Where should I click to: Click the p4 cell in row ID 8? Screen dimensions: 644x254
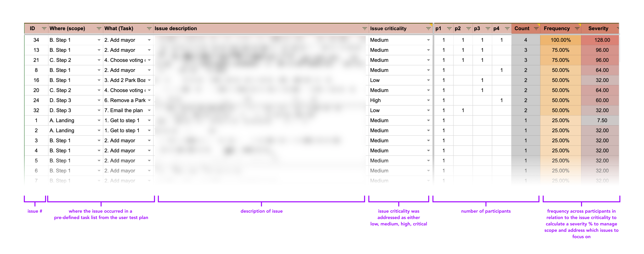[x=501, y=70]
